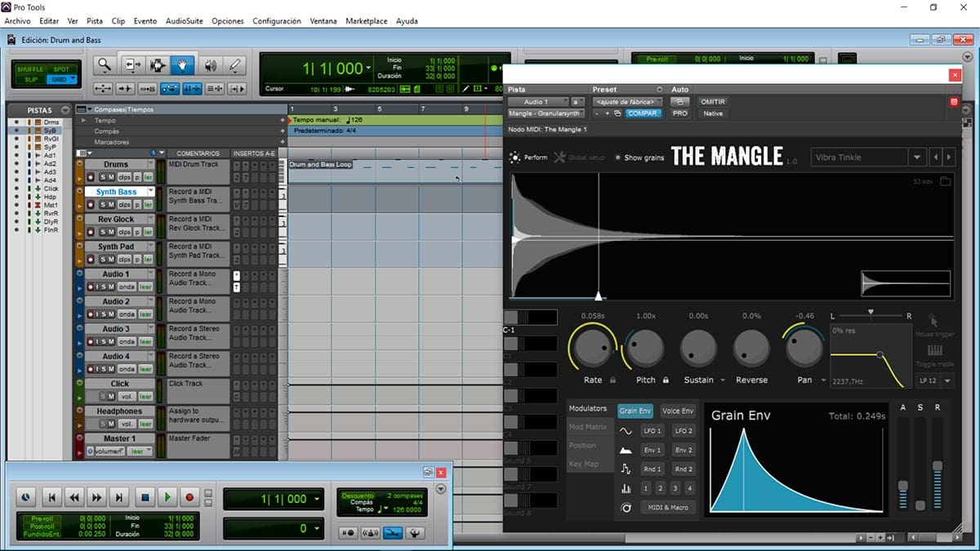
Task: Open the Archivo menu
Action: tap(17, 20)
